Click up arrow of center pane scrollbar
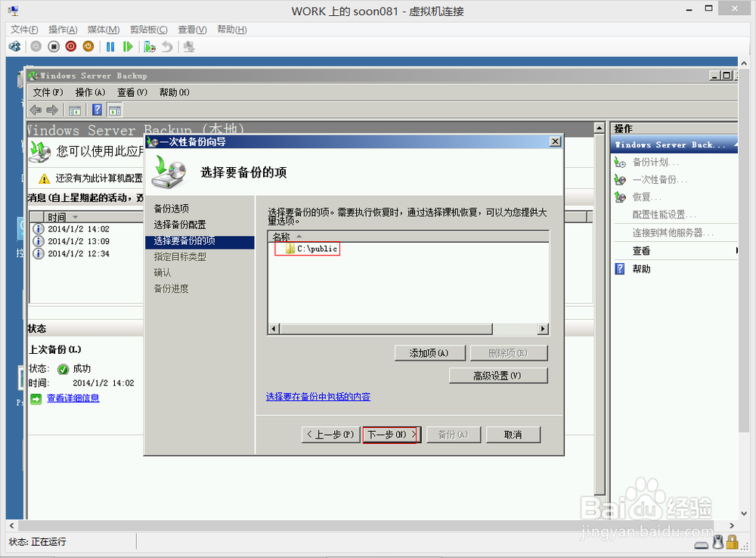The height and width of the screenshot is (558, 756). point(600,129)
